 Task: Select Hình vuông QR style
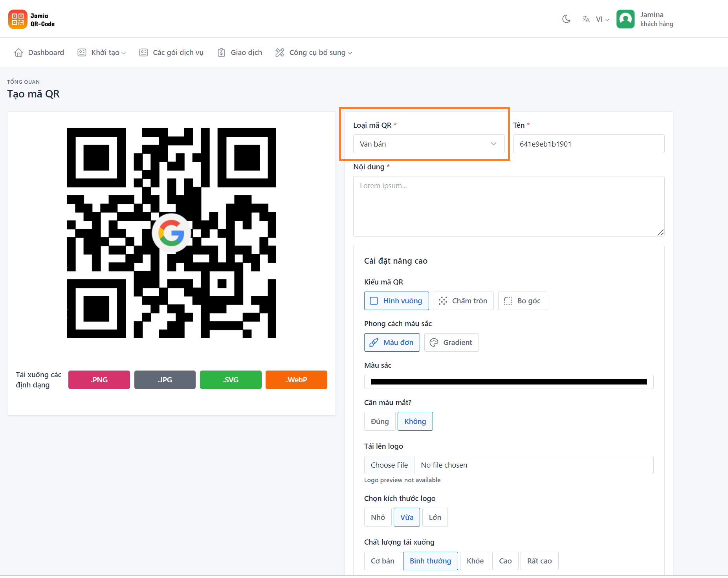[396, 301]
